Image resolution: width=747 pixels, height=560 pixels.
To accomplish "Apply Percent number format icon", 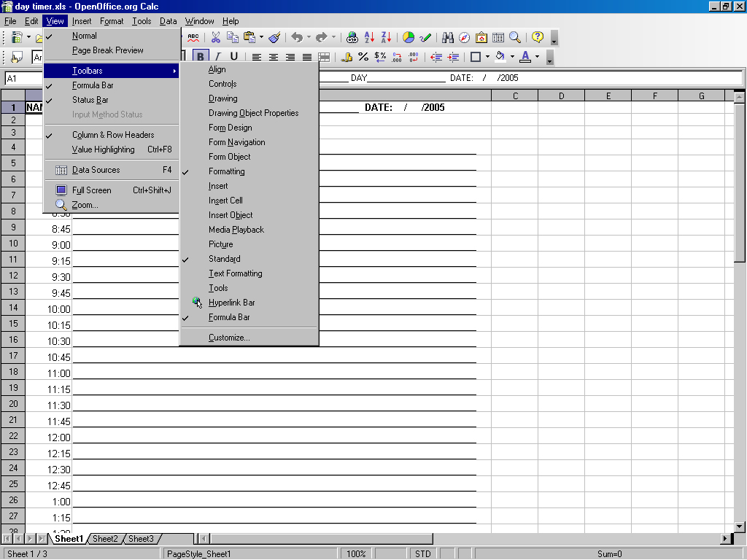I will (363, 57).
